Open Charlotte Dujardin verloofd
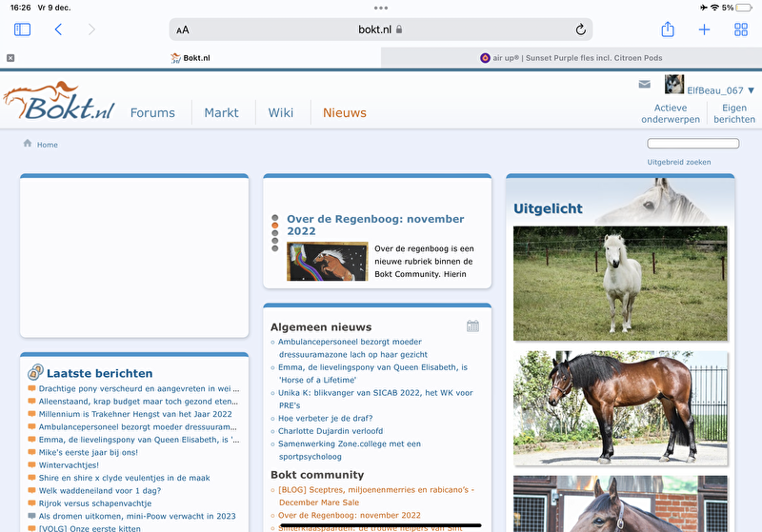The height and width of the screenshot is (532, 762). (331, 431)
